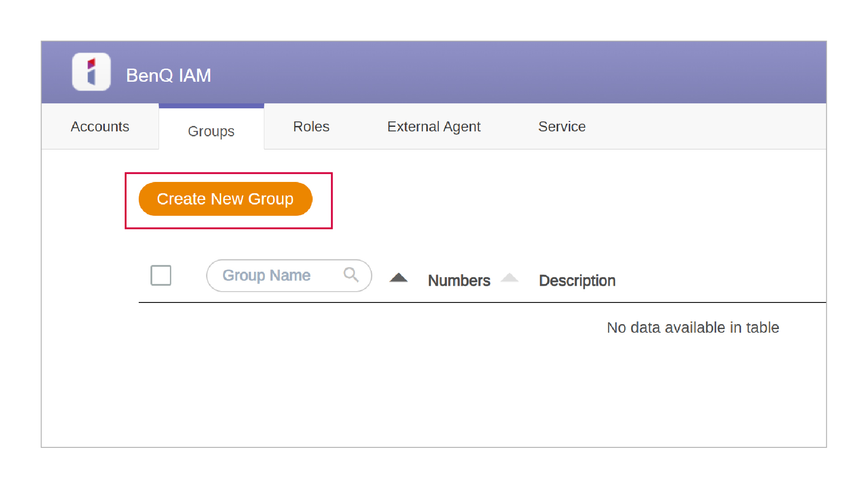
Task: Switch to the Service tab
Action: [562, 126]
